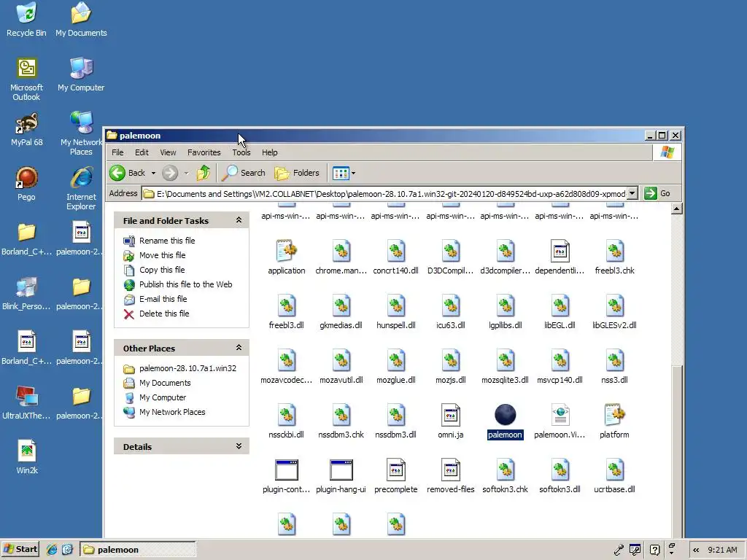Click palemoon taskbar button
The height and width of the screenshot is (560, 747).
138,550
